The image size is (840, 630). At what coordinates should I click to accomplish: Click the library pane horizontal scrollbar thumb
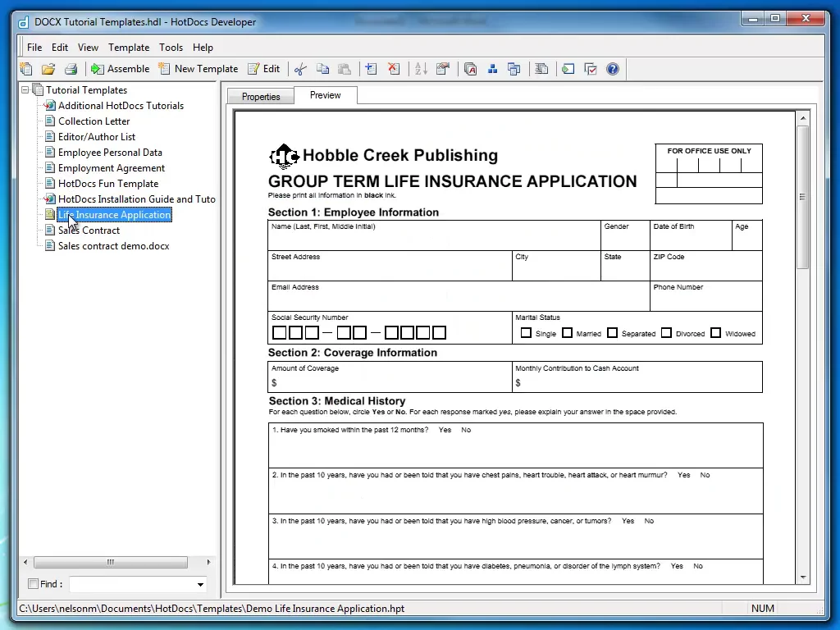coord(110,563)
